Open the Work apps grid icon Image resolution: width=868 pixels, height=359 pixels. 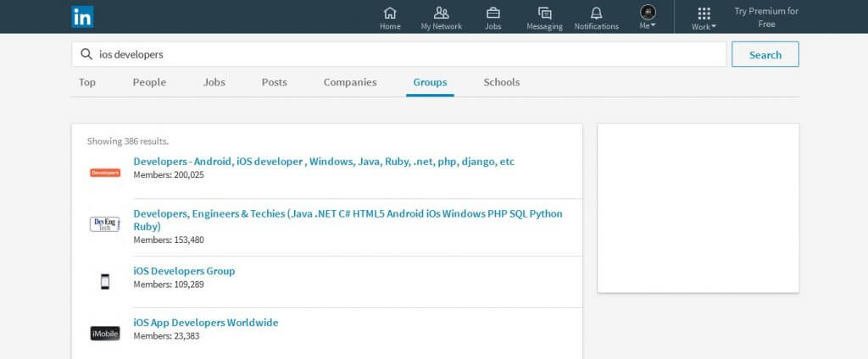click(704, 14)
